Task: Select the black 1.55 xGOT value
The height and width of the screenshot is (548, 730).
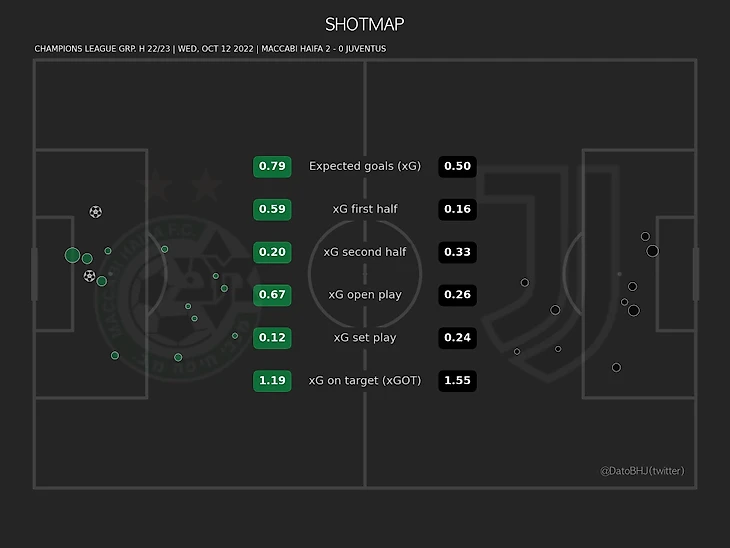Action: pyautogui.click(x=457, y=380)
